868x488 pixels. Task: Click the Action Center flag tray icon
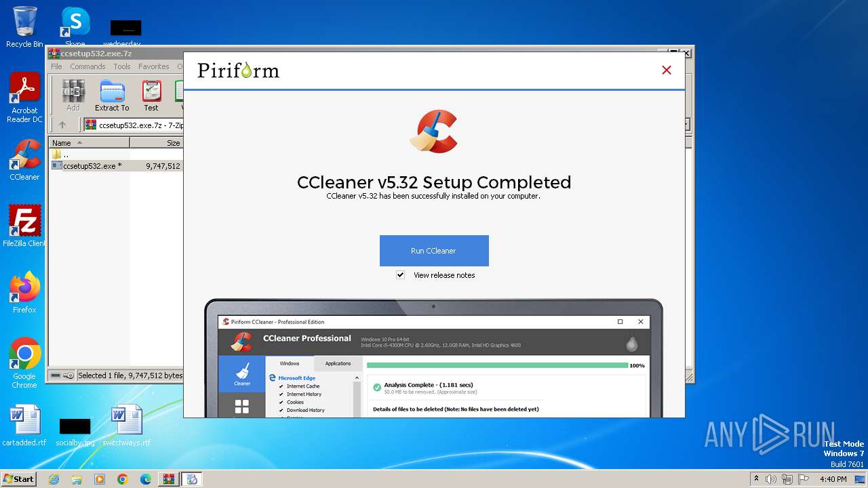804,479
